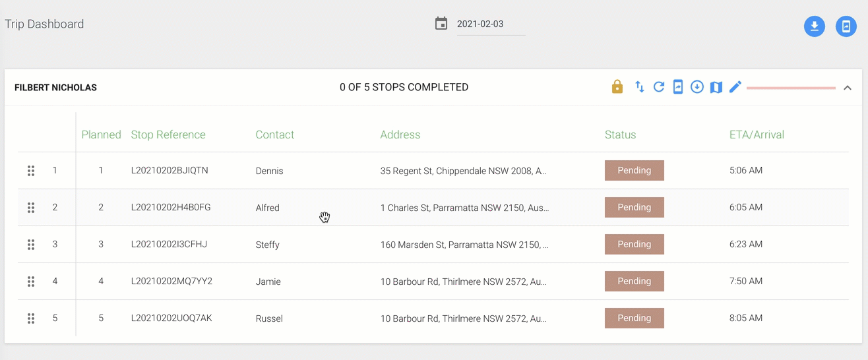This screenshot has width=868, height=360.
Task: Click the up-down swap arrows icon
Action: pos(639,87)
